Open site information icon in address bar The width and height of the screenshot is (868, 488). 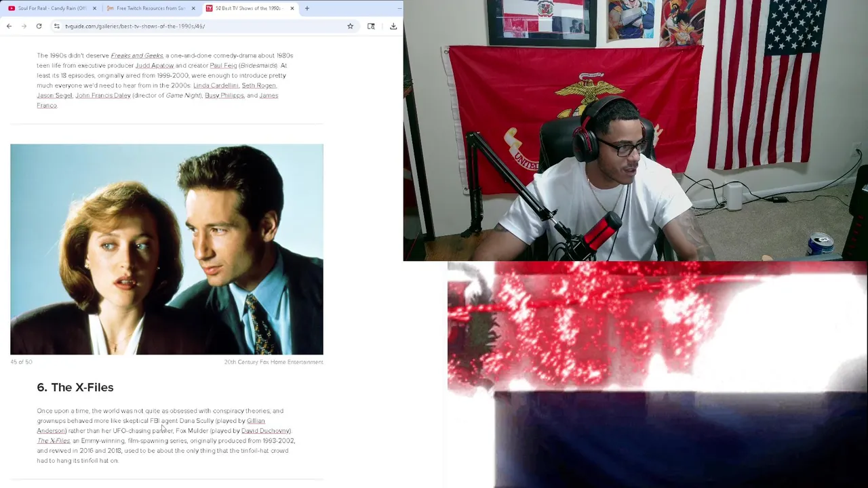pyautogui.click(x=57, y=26)
